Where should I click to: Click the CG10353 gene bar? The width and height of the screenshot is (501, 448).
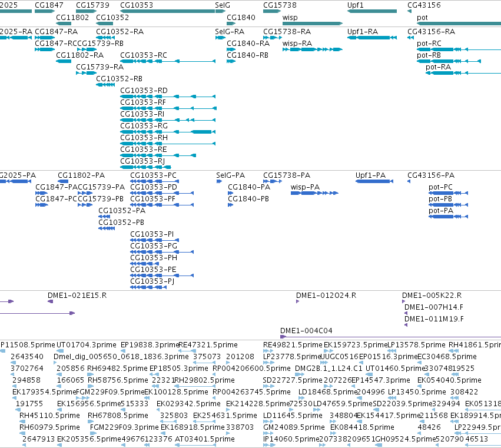(167, 11)
